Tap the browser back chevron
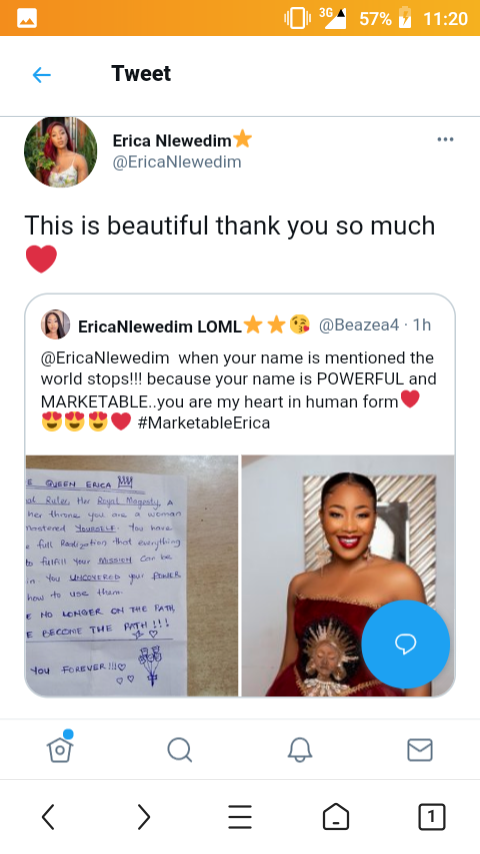 point(48,817)
